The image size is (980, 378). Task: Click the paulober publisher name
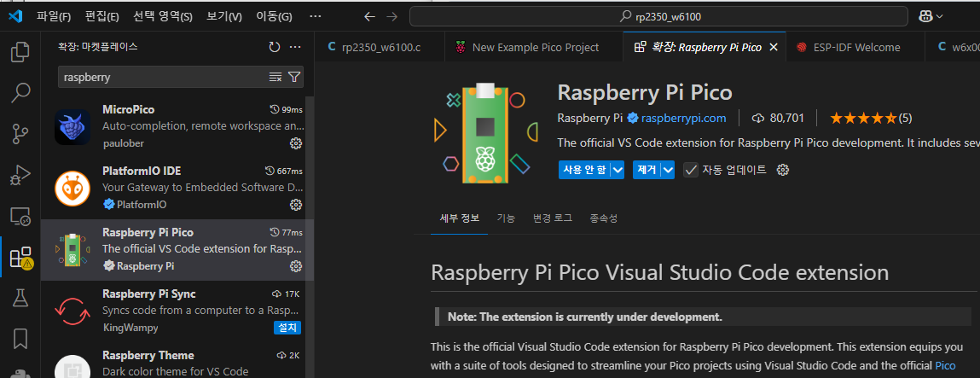click(123, 143)
